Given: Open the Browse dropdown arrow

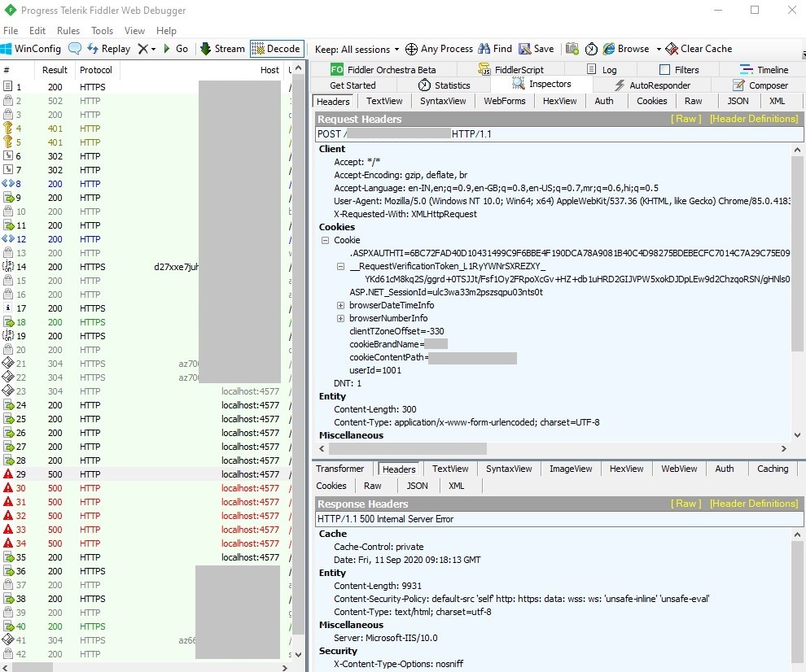Looking at the screenshot, I should (x=659, y=50).
